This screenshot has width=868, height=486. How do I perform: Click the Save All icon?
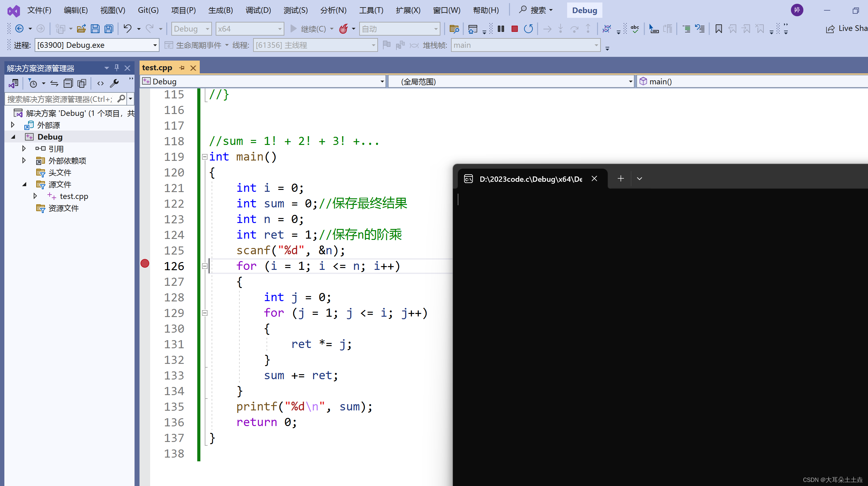coord(109,29)
